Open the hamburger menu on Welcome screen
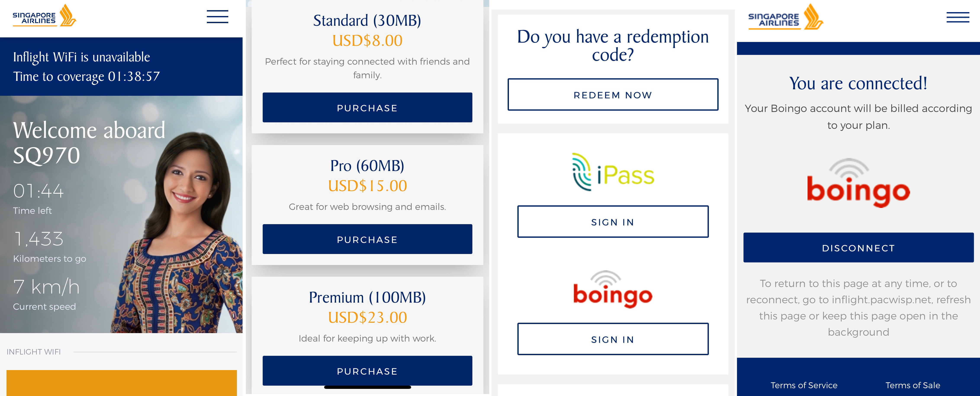The width and height of the screenshot is (980, 396). click(x=217, y=17)
